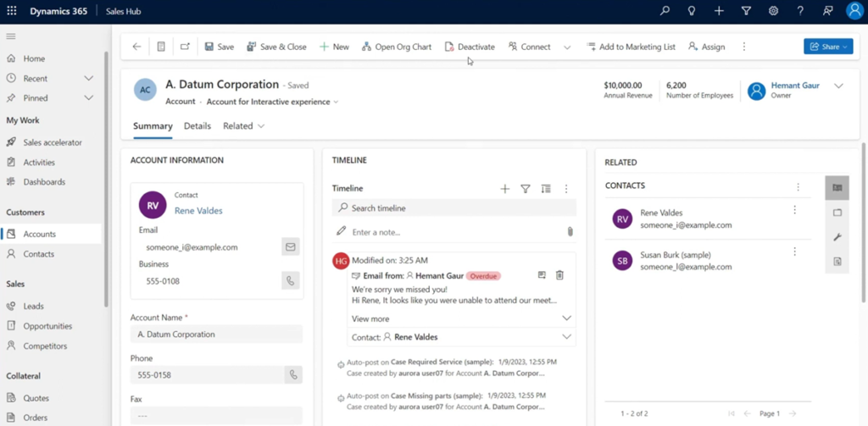
Task: Open the timeline filter funnel icon
Action: (x=526, y=189)
